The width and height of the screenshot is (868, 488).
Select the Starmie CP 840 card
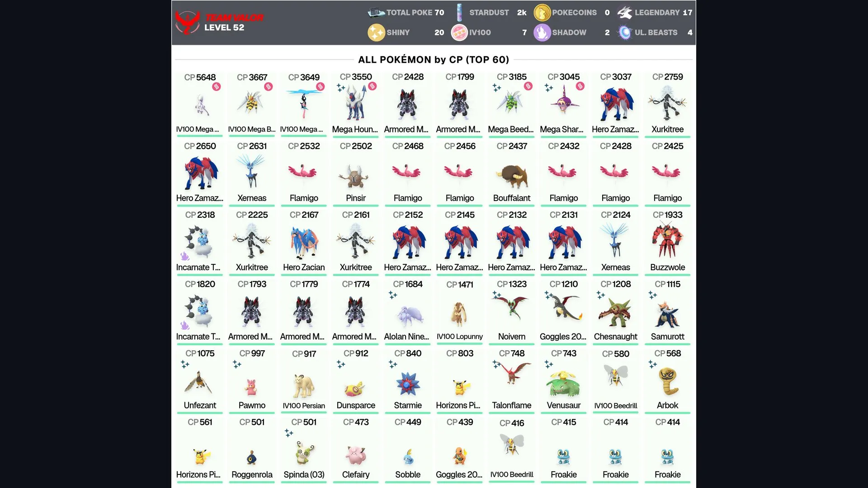click(408, 381)
